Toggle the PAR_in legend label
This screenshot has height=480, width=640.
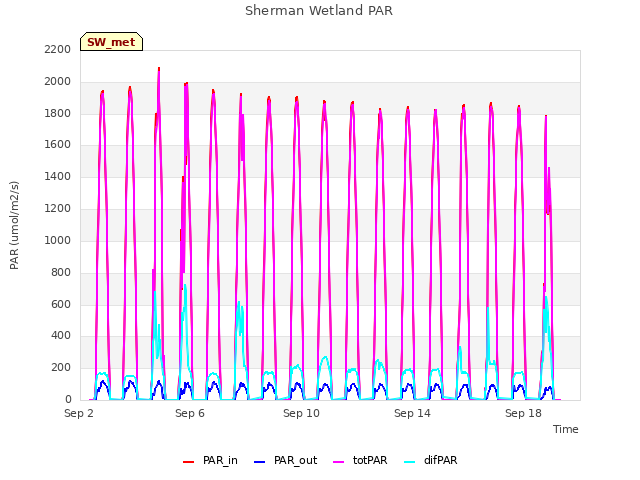coord(220,460)
